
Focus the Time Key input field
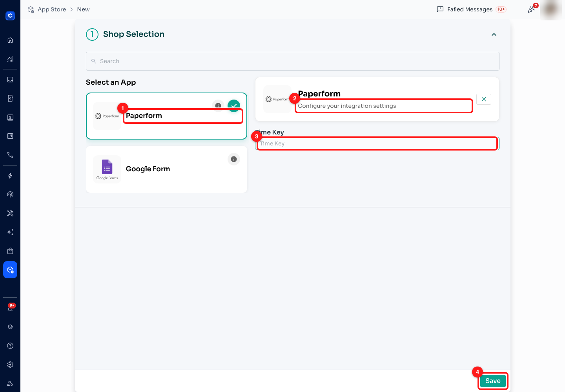click(377, 143)
